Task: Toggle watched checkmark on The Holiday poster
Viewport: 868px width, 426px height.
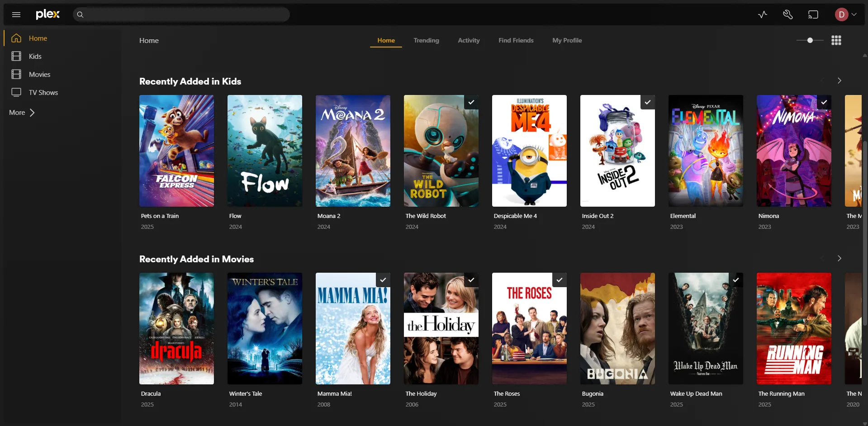Action: pos(471,280)
